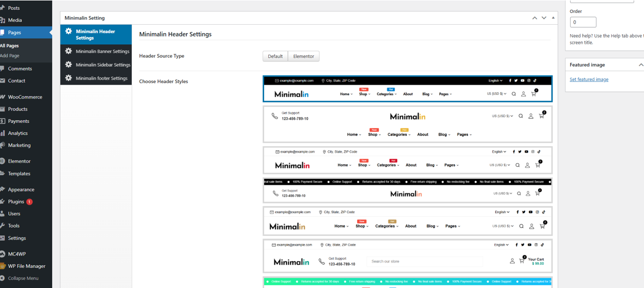Click the Appearance brush icon
The height and width of the screenshot is (288, 644).
coord(2,189)
